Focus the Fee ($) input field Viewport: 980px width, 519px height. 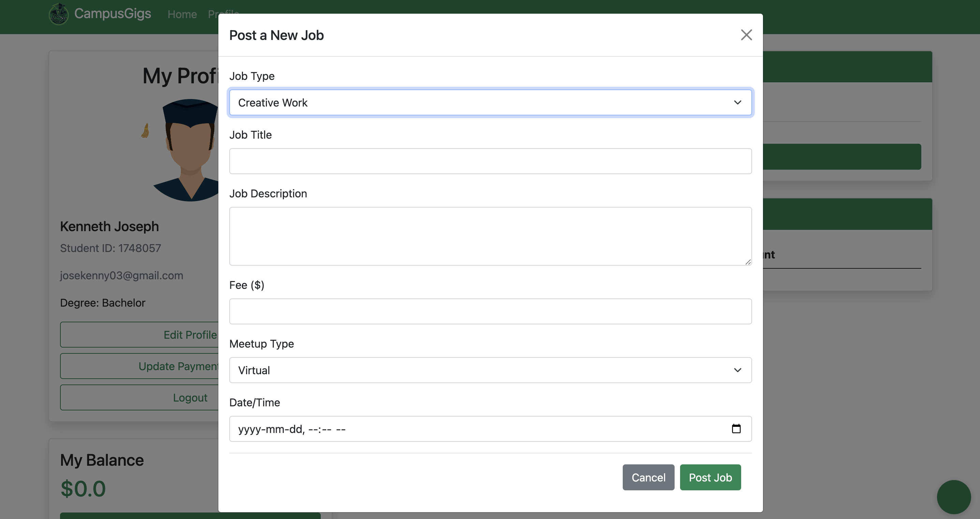[490, 311]
